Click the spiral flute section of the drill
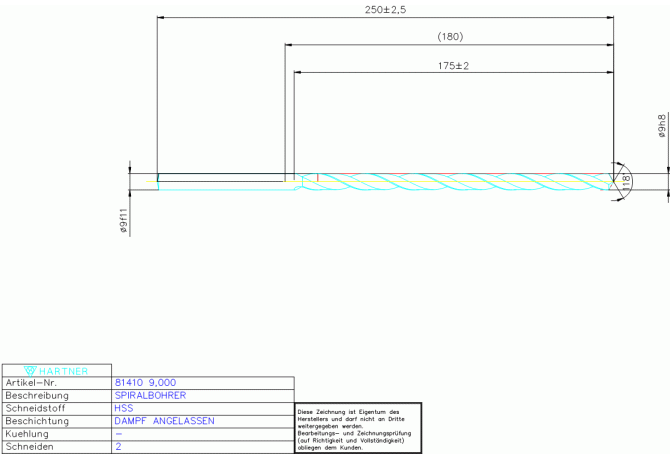The image size is (670, 460). [x=450, y=180]
